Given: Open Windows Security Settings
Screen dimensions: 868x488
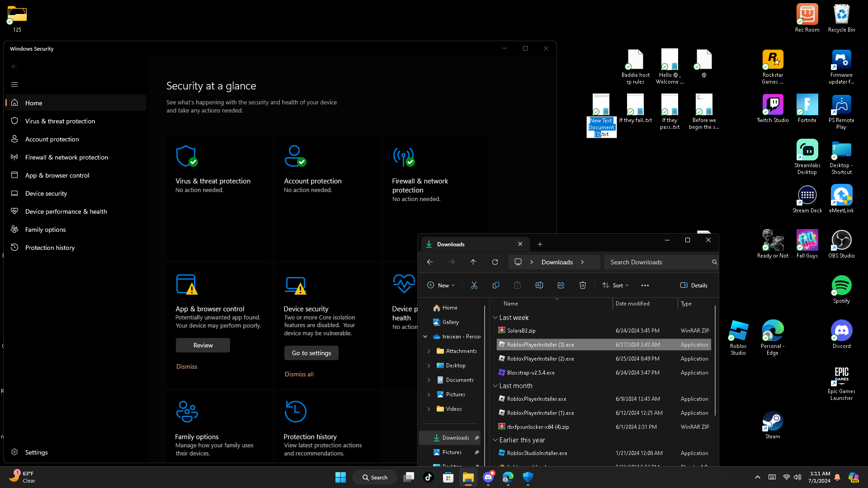Looking at the screenshot, I should (x=76, y=452).
